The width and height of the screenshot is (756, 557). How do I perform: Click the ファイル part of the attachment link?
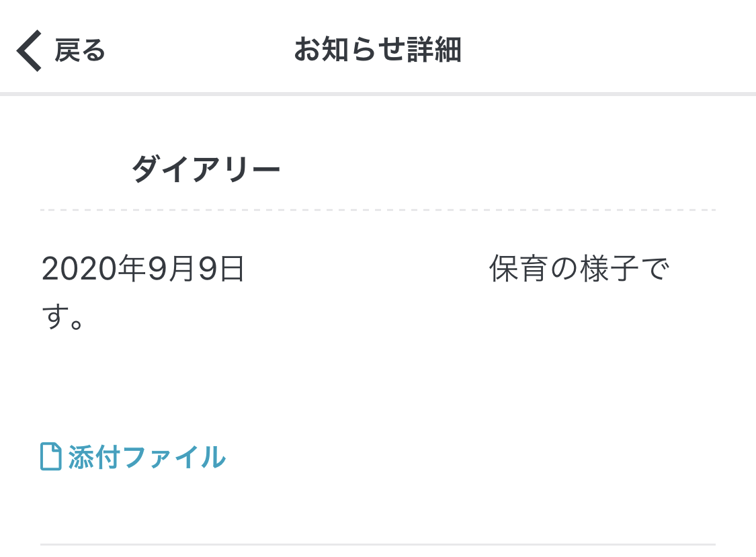click(x=174, y=456)
